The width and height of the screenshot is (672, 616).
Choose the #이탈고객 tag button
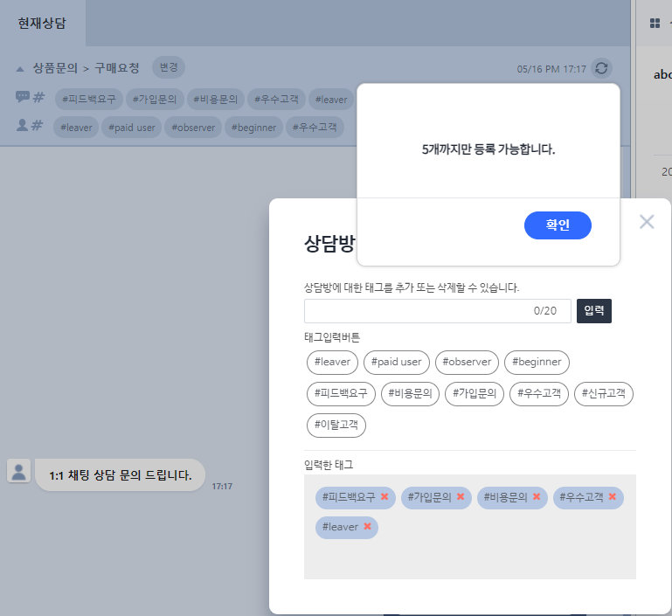coord(336,426)
